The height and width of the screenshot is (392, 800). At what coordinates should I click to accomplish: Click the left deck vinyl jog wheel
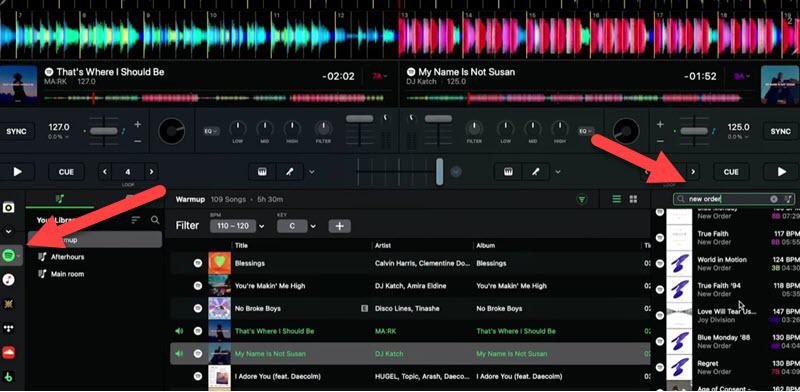[x=171, y=131]
